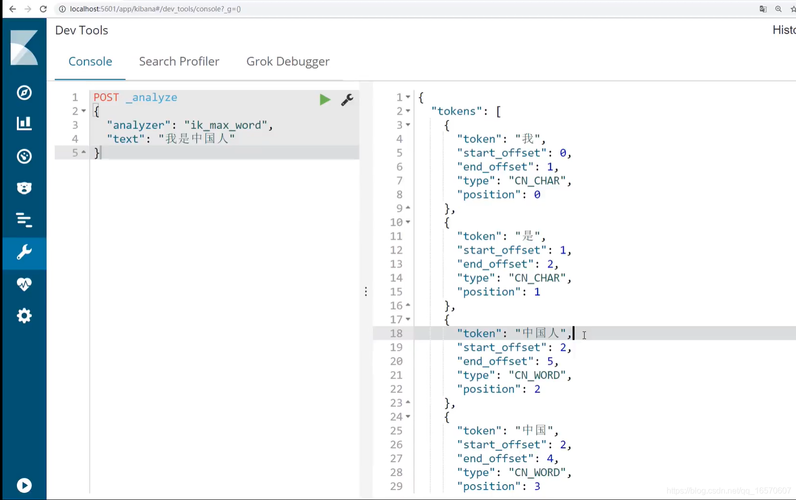Collapse token object fold on line 10

pyautogui.click(x=408, y=222)
